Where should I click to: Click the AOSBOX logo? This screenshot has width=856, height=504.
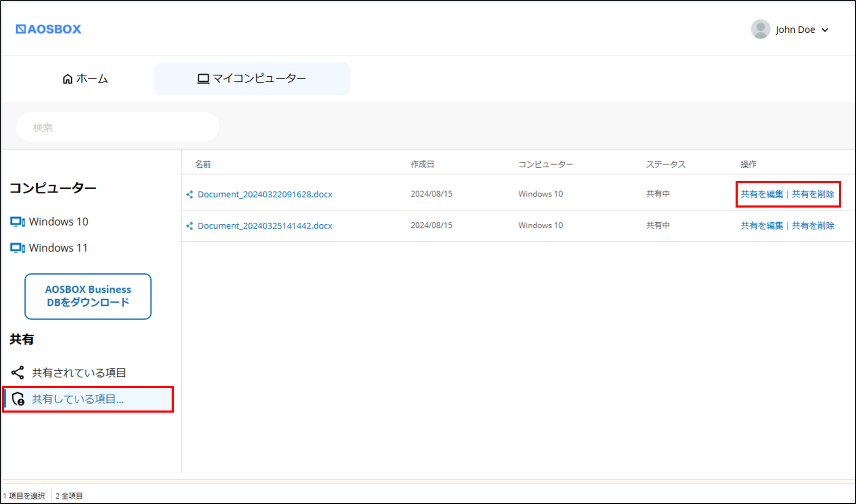click(48, 29)
